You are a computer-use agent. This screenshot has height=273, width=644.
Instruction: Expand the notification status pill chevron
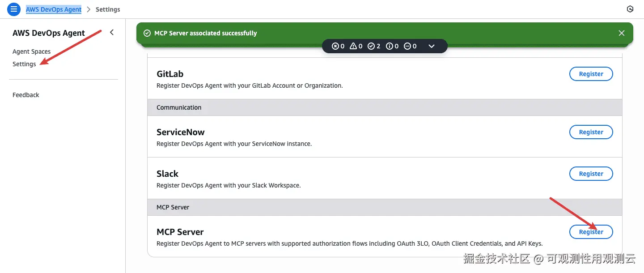[432, 46]
